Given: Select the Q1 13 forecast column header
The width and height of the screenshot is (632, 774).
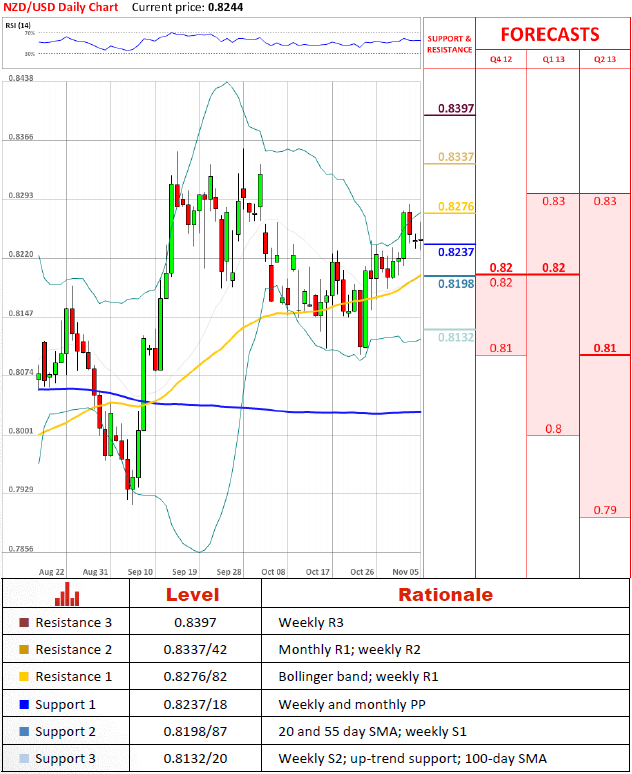Looking at the screenshot, I should coord(553,59).
